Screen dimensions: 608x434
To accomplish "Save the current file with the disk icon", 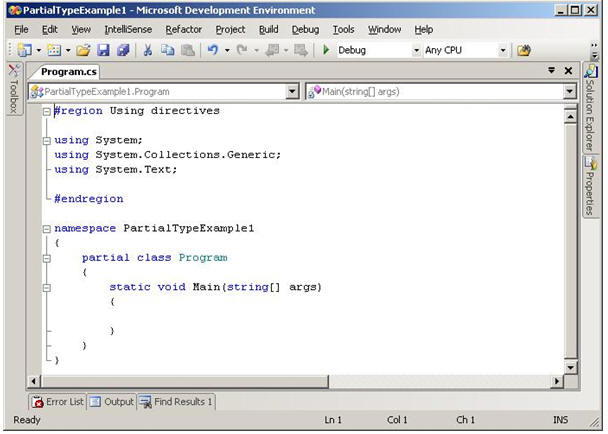I will pyautogui.click(x=103, y=50).
